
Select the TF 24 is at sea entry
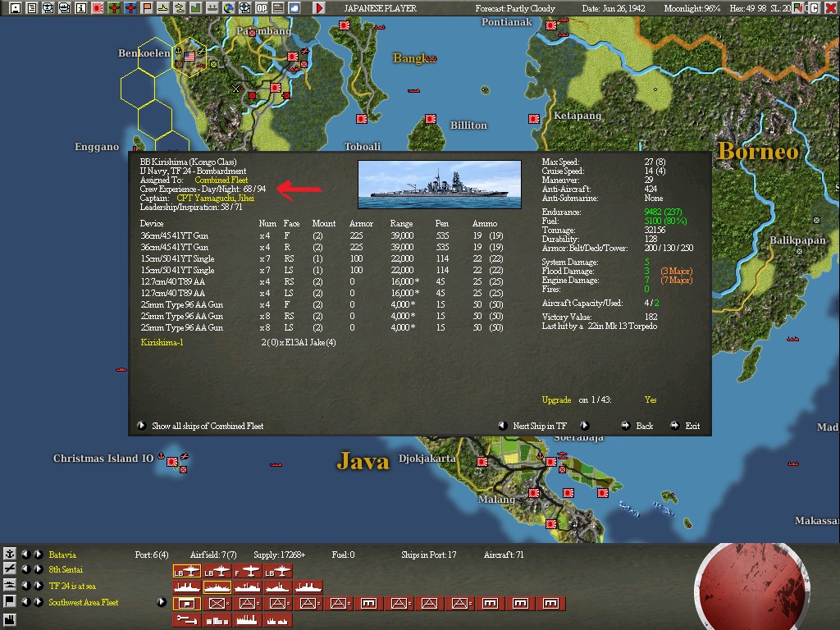(74, 585)
